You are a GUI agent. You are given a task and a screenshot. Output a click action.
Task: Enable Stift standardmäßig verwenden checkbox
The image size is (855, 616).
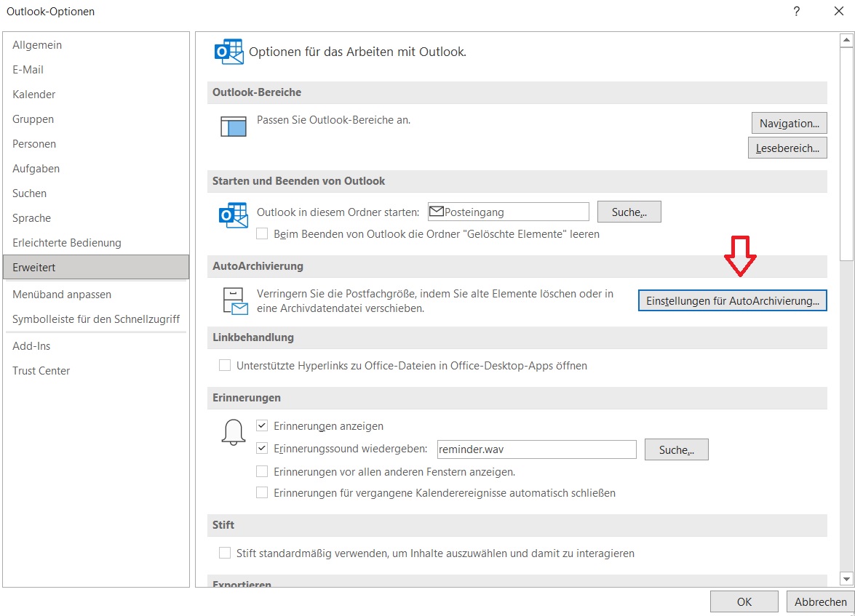click(225, 553)
